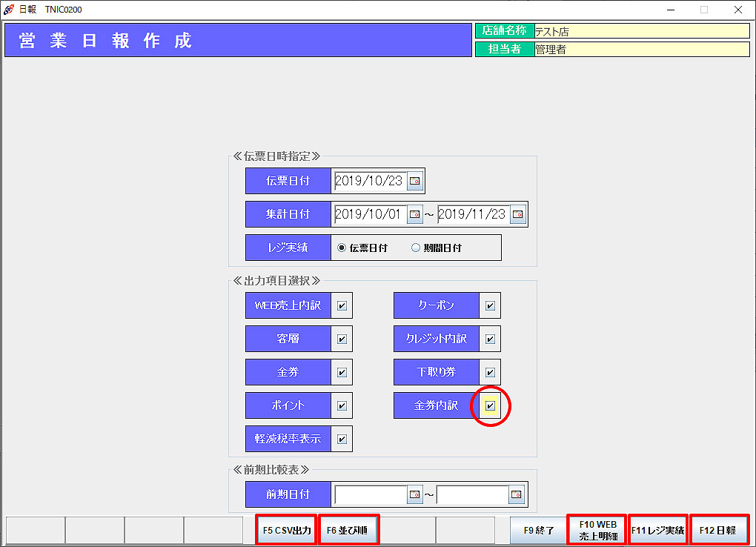Click the 前期日付 label

(288, 494)
